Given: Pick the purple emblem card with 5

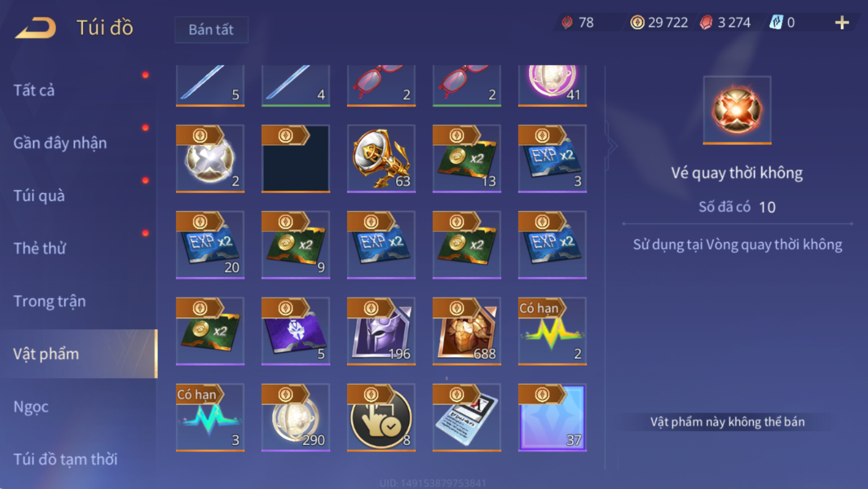Looking at the screenshot, I should tap(296, 331).
